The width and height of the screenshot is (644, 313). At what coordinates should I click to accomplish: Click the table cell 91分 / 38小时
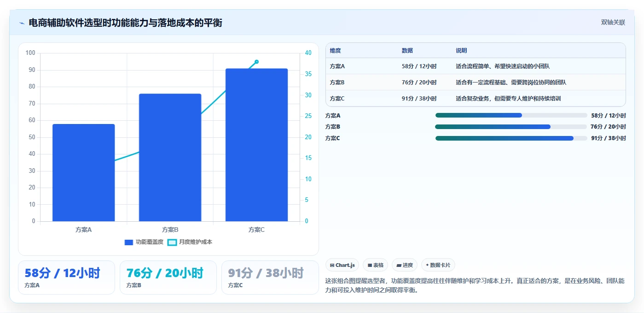click(419, 99)
